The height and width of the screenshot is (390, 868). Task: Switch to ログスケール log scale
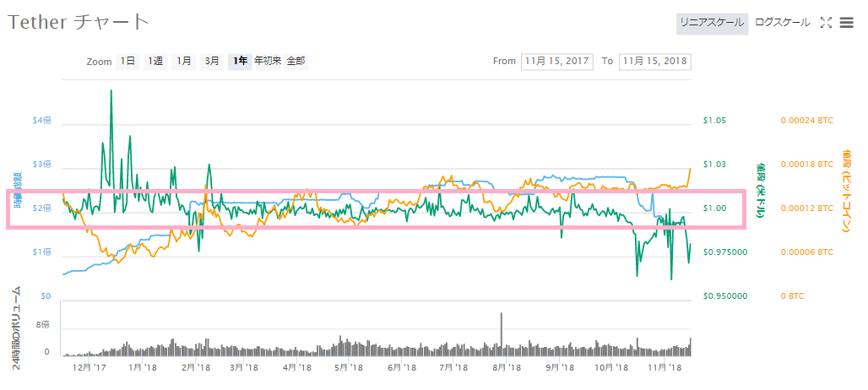[782, 23]
